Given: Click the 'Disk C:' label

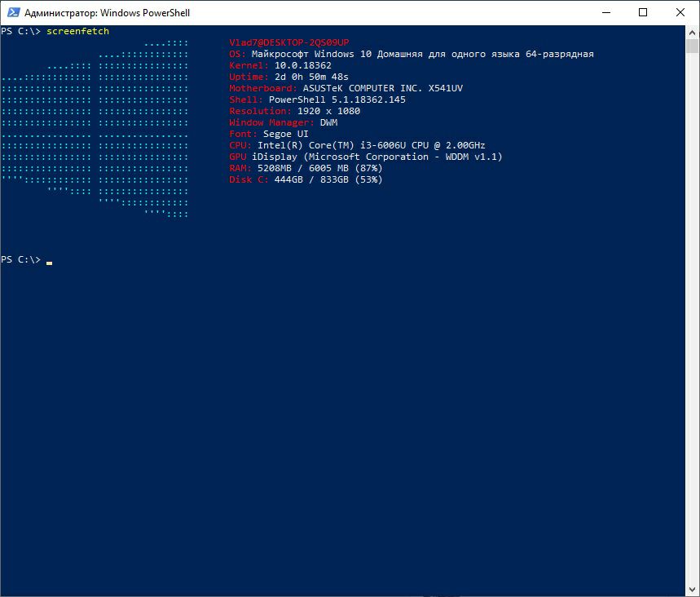Looking at the screenshot, I should 249,179.
